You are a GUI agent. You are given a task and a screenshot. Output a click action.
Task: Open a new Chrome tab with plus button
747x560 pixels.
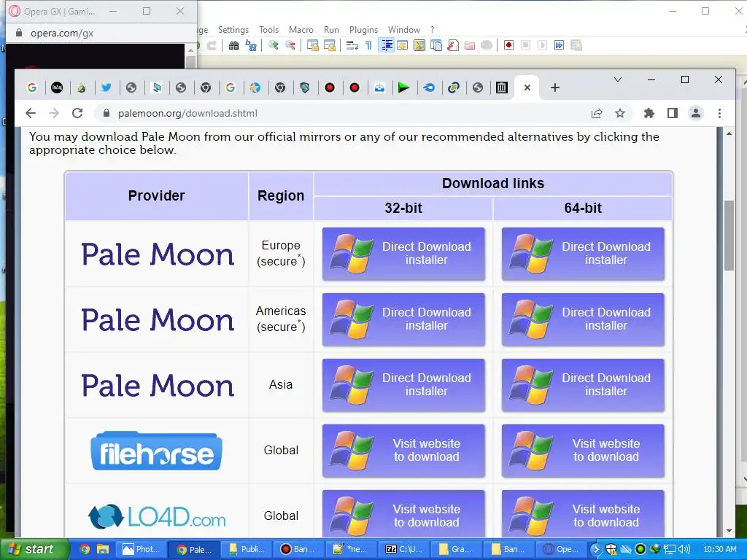tap(555, 87)
